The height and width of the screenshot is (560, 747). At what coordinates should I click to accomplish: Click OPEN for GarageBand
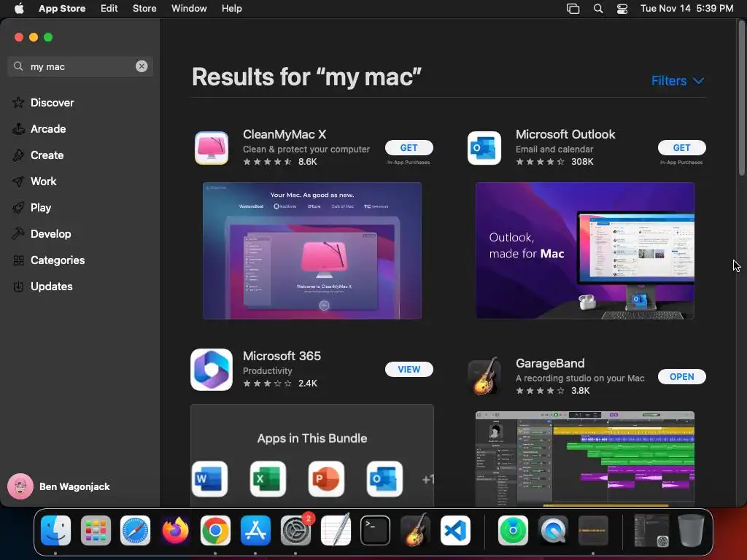(x=682, y=376)
